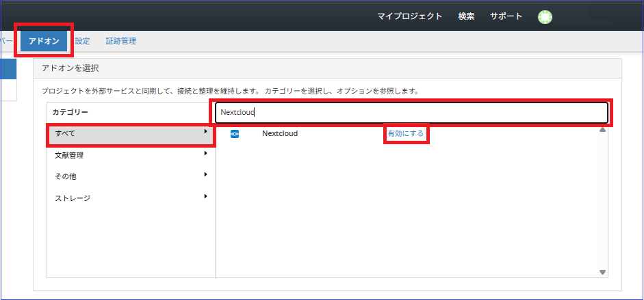Open the サポート link in header

506,16
